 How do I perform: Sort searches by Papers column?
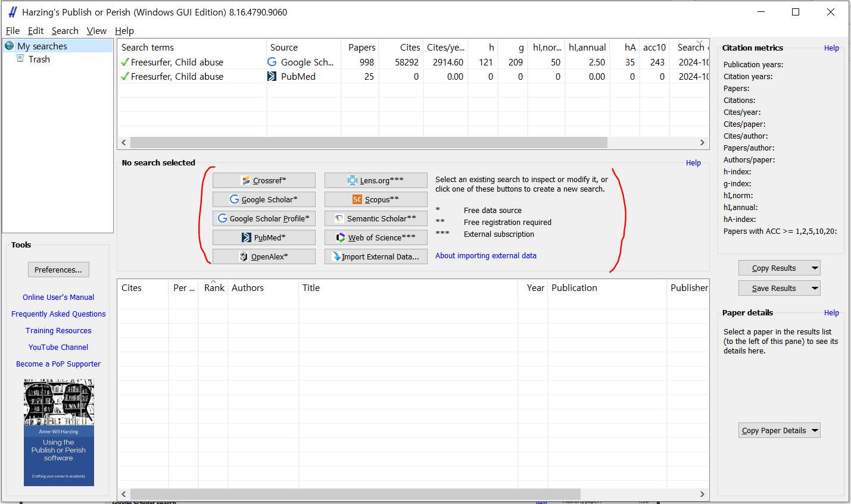pos(360,47)
